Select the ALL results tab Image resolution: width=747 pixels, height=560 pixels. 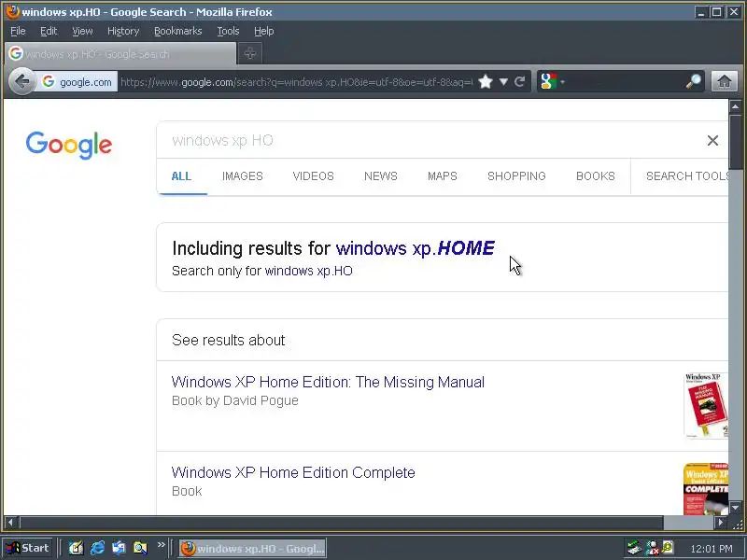(x=181, y=176)
